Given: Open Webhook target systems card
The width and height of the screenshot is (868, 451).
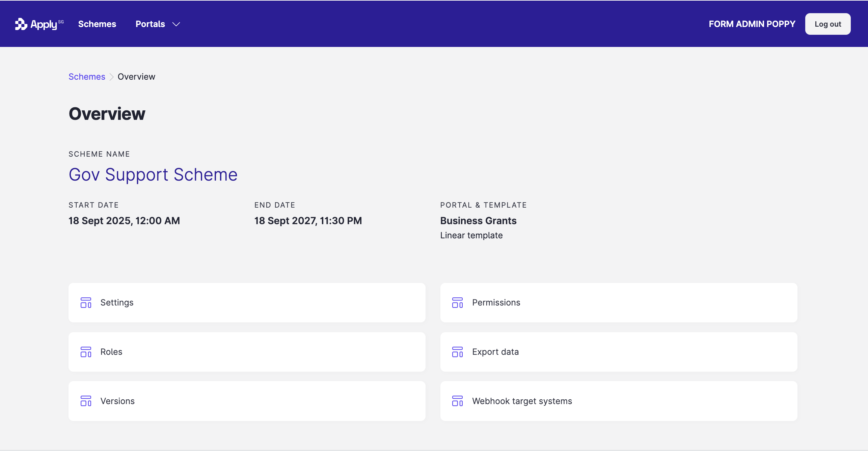Looking at the screenshot, I should click(618, 401).
